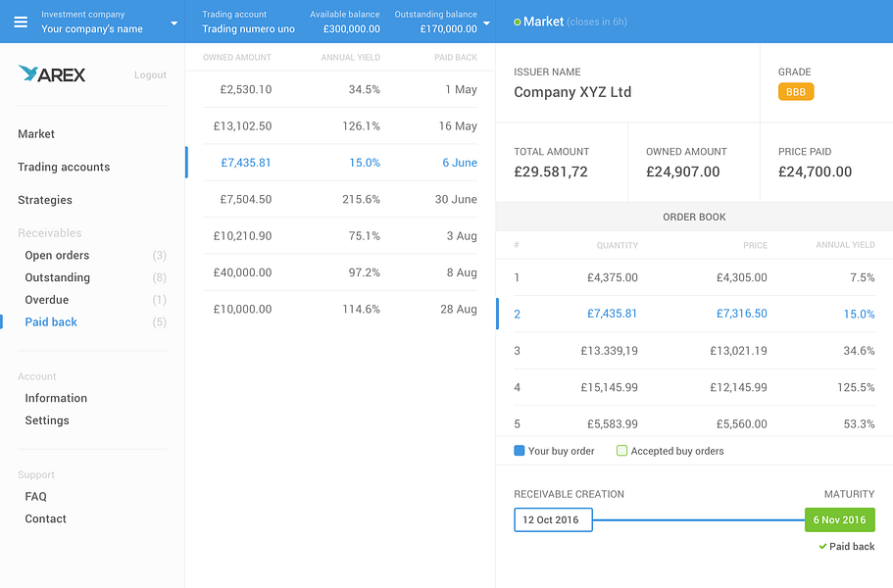
Task: Click the 12 Oct 2016 creation date box
Action: point(553,519)
